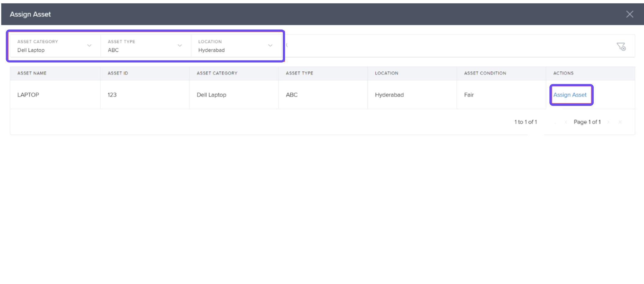This screenshot has height=284, width=644.
Task: Click the Assign Asset link for LAPTOP
Action: pyautogui.click(x=570, y=95)
